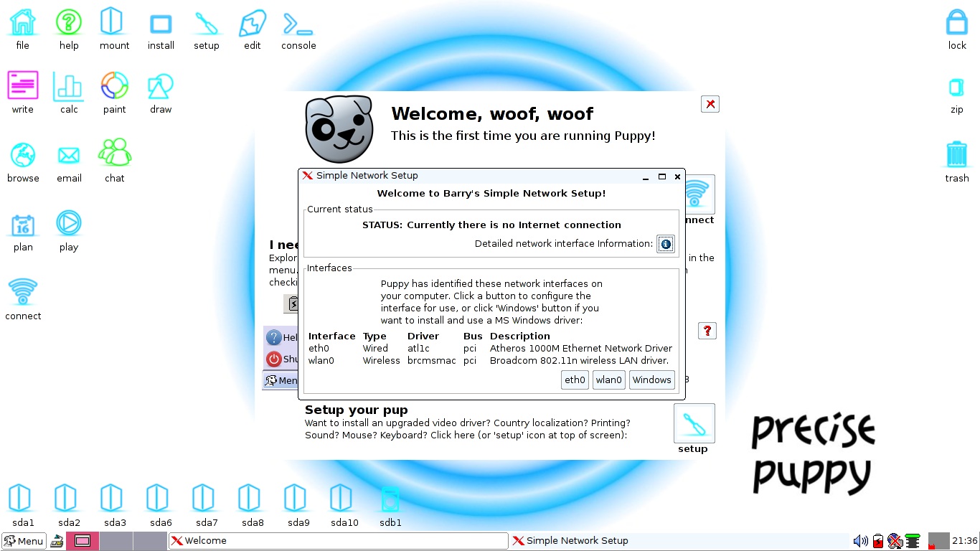The width and height of the screenshot is (980, 551).
Task: Open the plan calendar icon
Action: (x=23, y=225)
